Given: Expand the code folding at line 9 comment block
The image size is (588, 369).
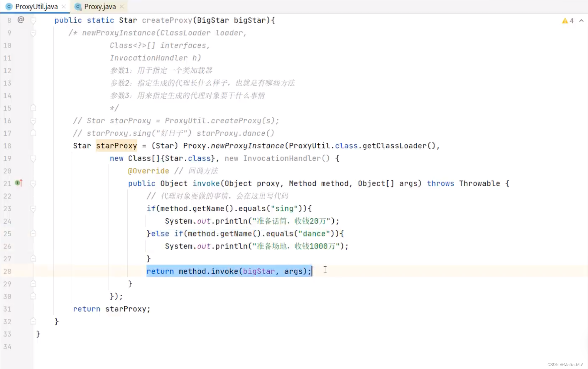Looking at the screenshot, I should click(33, 33).
